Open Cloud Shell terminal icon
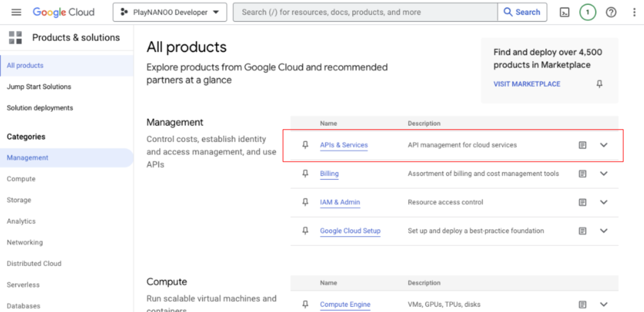 (565, 13)
